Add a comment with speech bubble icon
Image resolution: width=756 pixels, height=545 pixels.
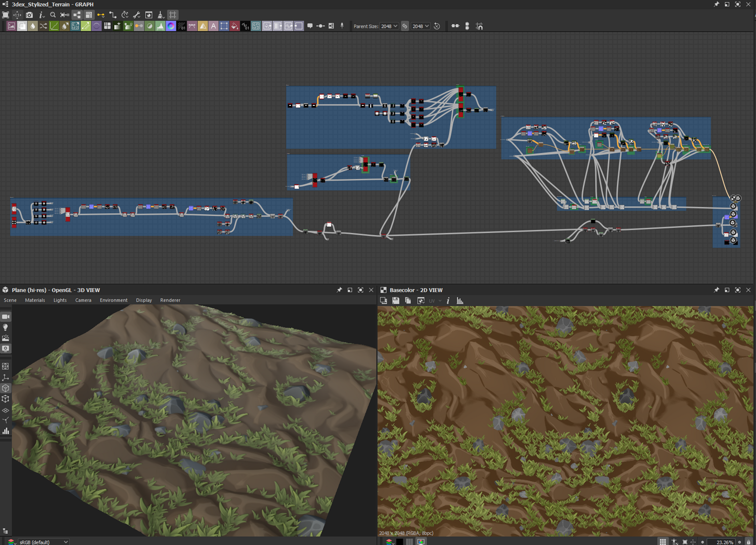click(310, 26)
